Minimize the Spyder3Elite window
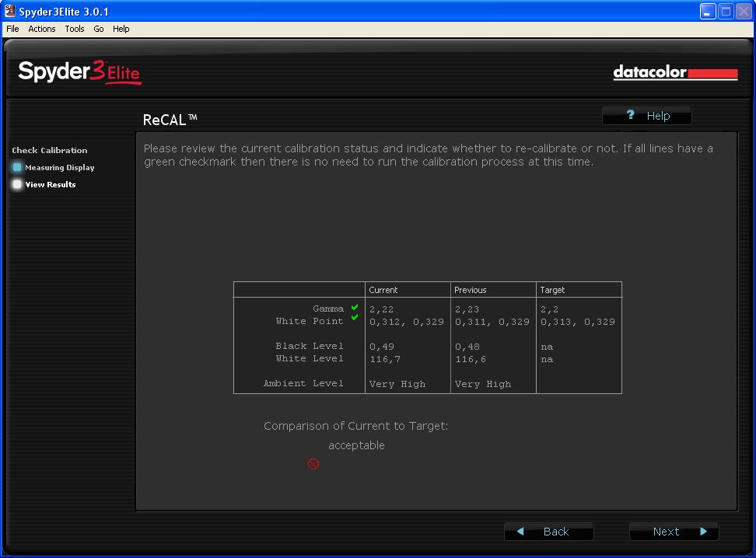Viewport: 756px width, 558px height. (x=707, y=12)
